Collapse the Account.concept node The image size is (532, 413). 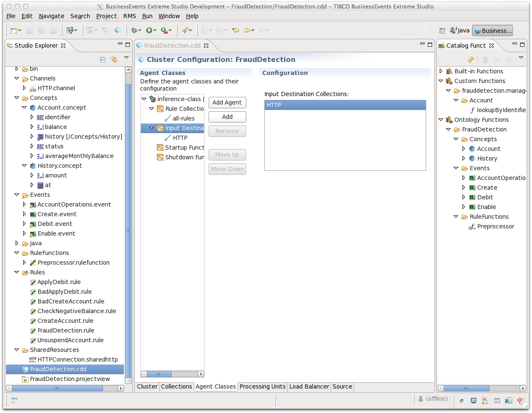coord(24,107)
